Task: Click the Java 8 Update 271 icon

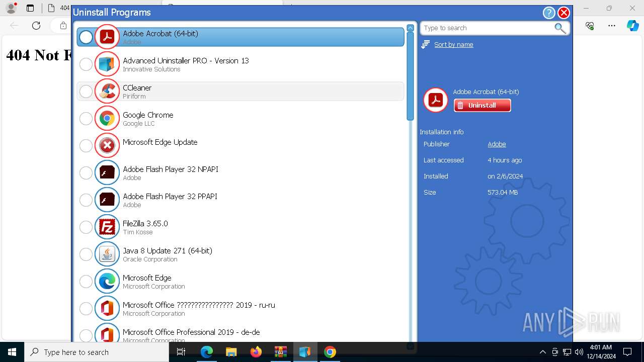Action: tap(107, 254)
